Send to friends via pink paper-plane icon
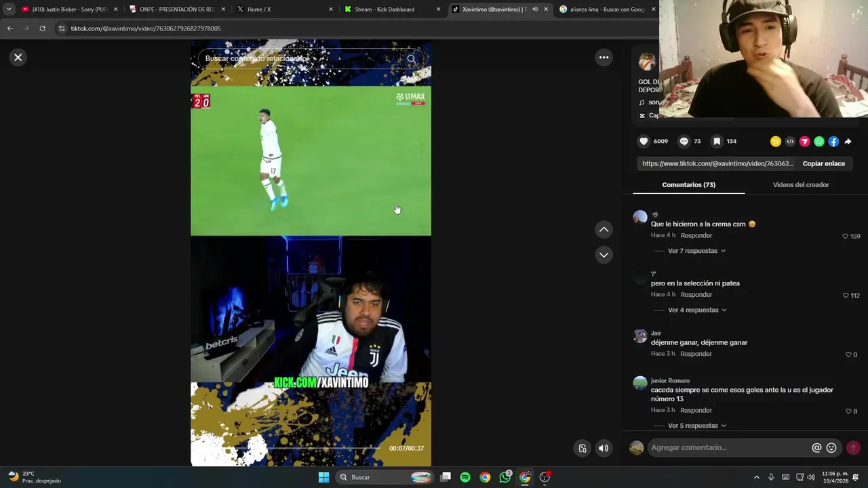Screen dimensions: 868x488 (804, 142)
